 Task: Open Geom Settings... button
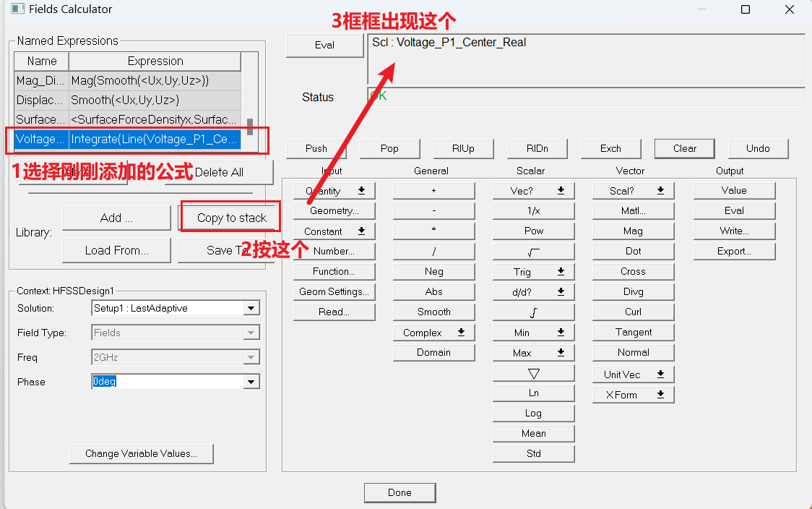[334, 292]
